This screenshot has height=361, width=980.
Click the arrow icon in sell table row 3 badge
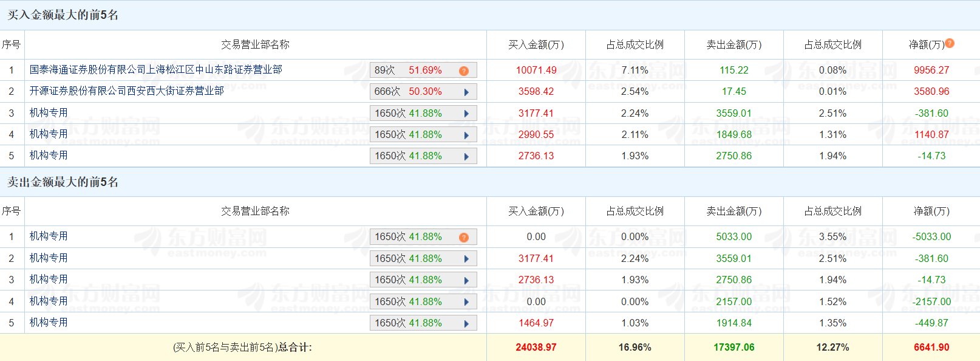pos(466,280)
